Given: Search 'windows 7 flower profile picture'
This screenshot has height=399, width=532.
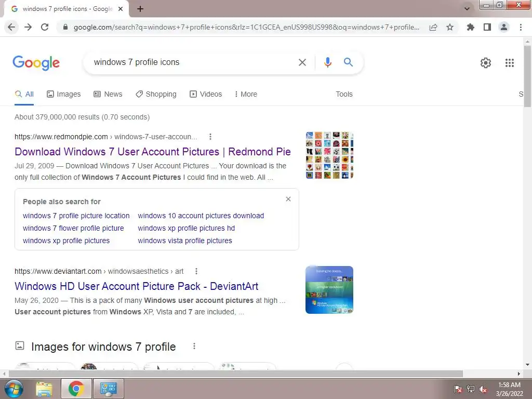Looking at the screenshot, I should click(73, 229).
